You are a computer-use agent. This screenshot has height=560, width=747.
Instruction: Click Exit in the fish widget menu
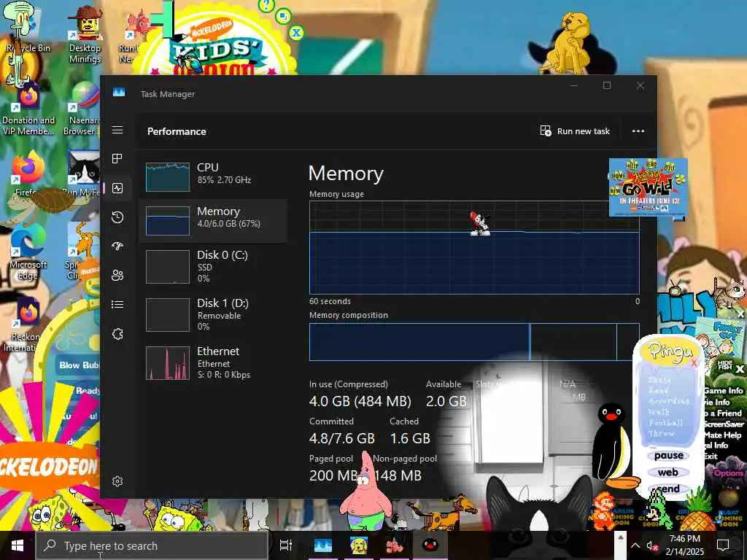[710, 456]
